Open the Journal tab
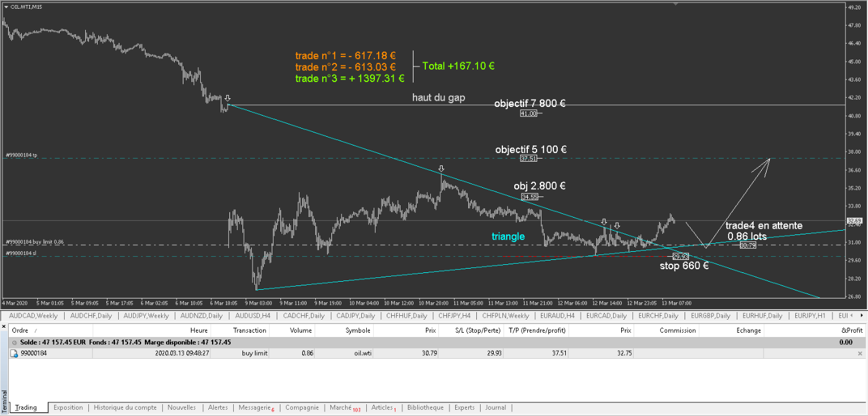 click(496, 408)
